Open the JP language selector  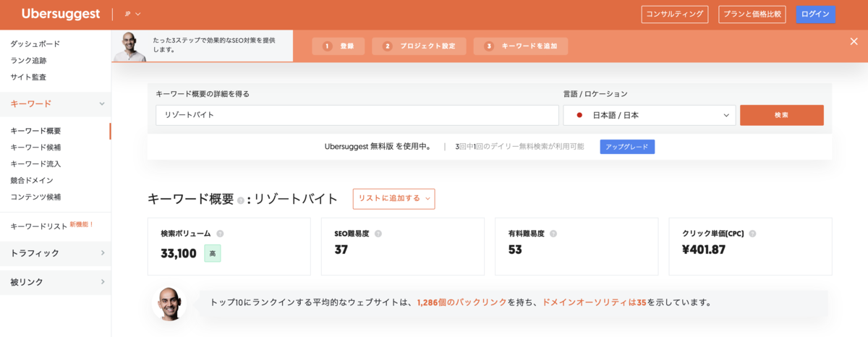[132, 14]
